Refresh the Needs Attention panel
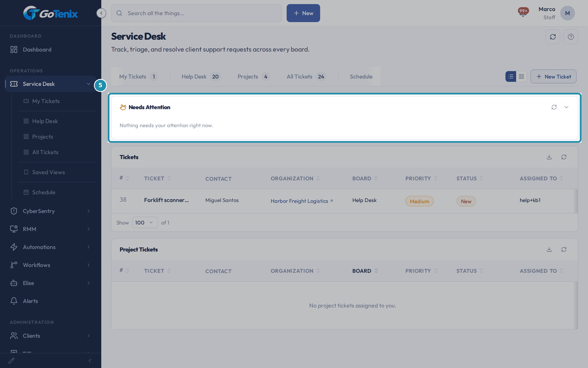The width and height of the screenshot is (588, 368). pos(554,107)
